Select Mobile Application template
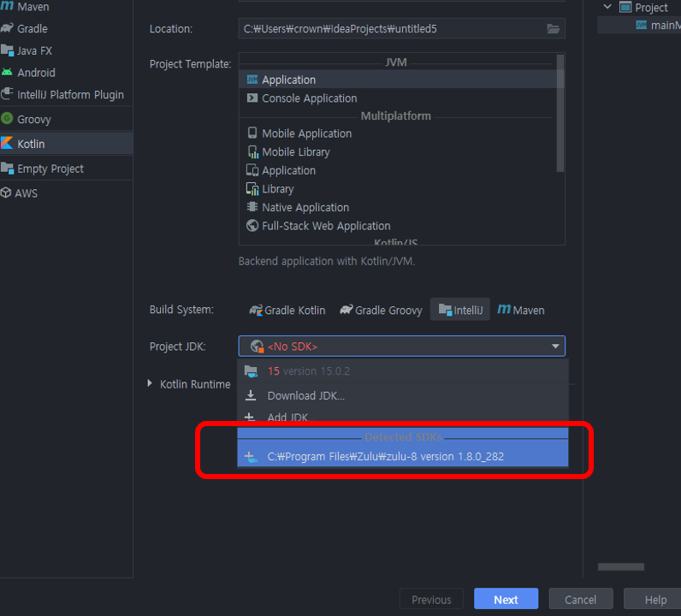Image resolution: width=681 pixels, height=616 pixels. click(x=398, y=133)
